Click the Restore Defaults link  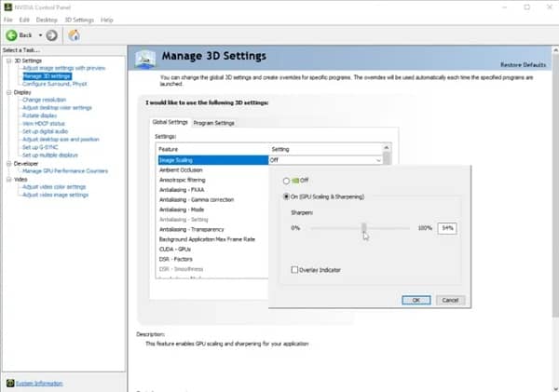click(523, 65)
